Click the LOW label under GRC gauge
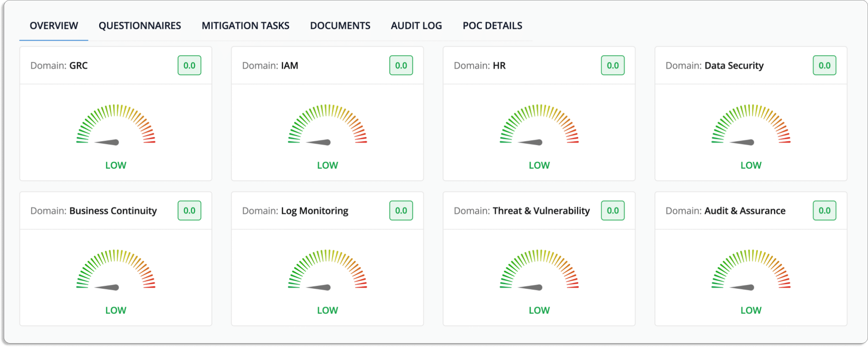868x347 pixels. tap(116, 165)
